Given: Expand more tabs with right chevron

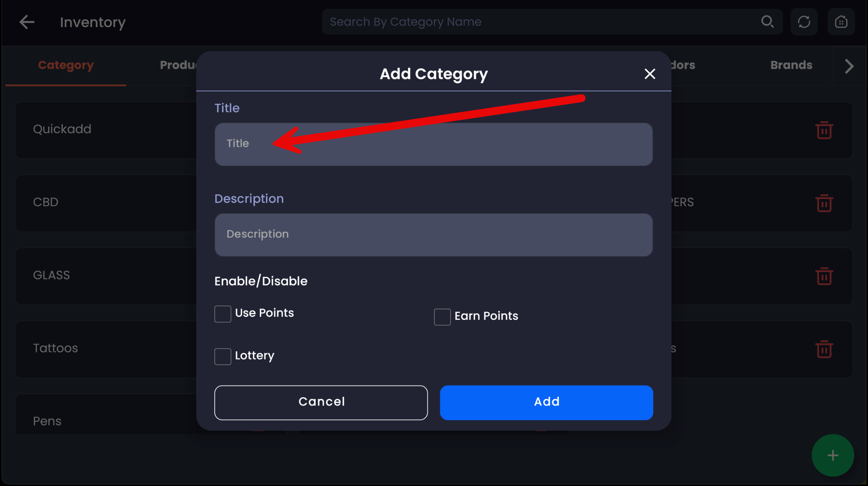Looking at the screenshot, I should click(849, 66).
